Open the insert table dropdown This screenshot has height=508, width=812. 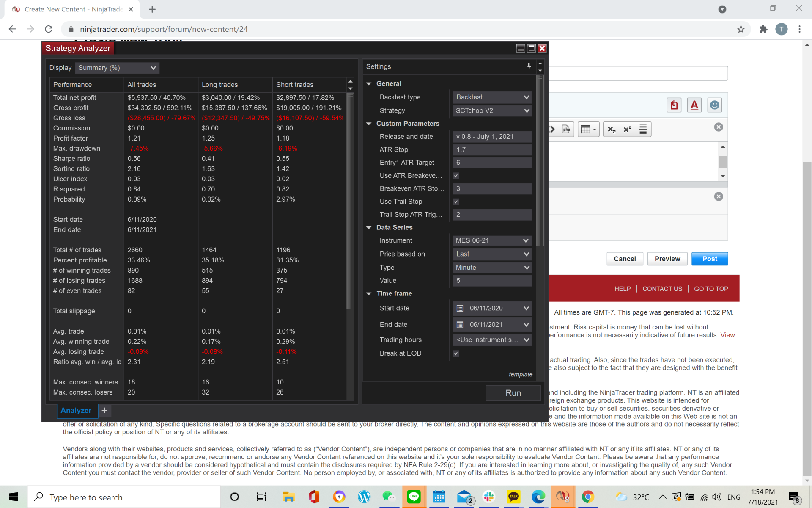click(588, 130)
